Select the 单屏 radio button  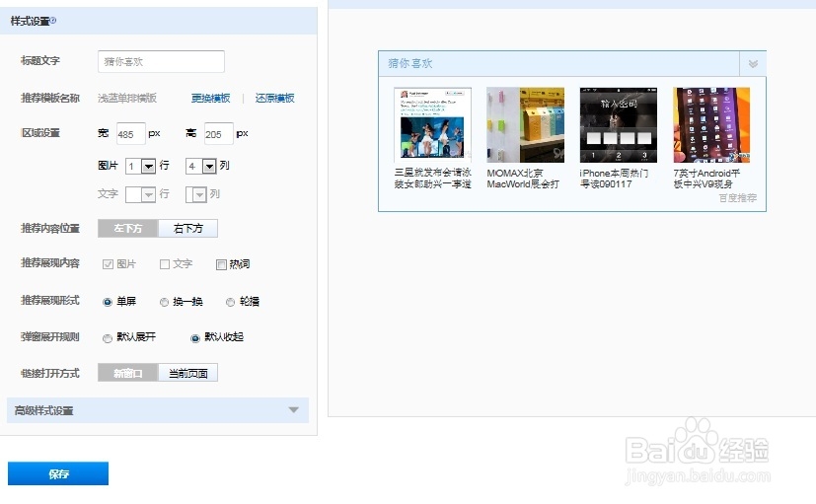tap(108, 302)
